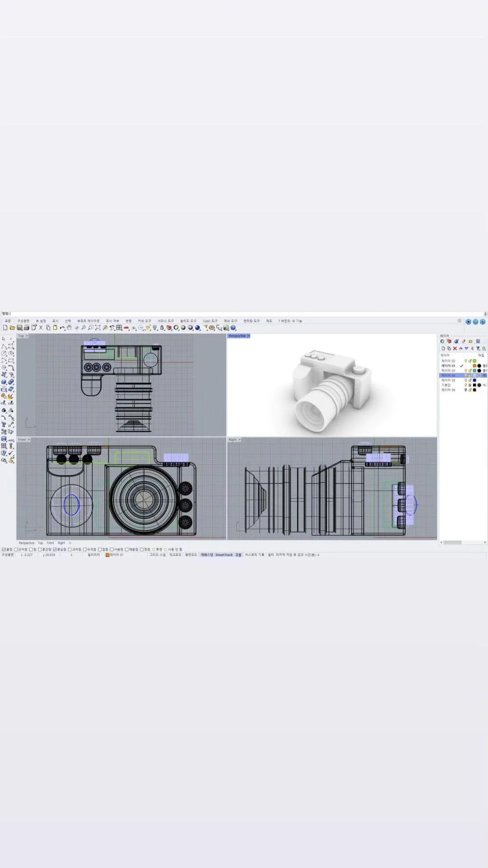
Task: Toggle the lock icon of 레이어 05
Action: [470, 380]
